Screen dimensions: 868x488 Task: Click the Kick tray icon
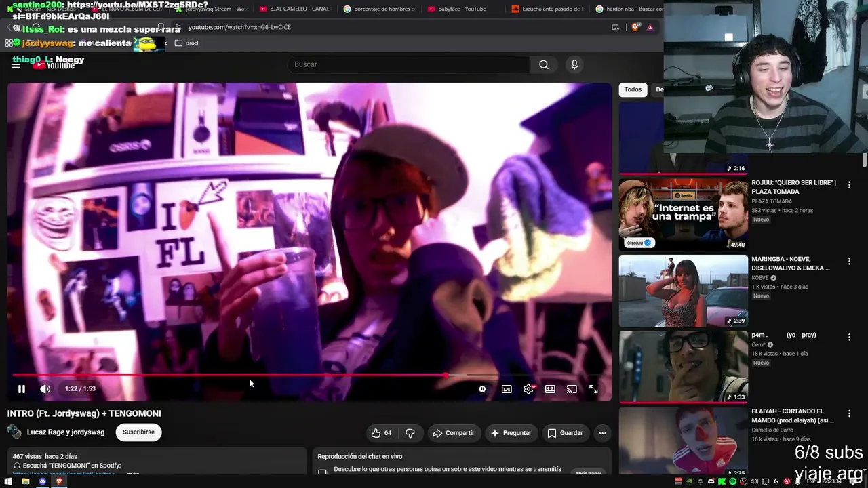(x=722, y=481)
